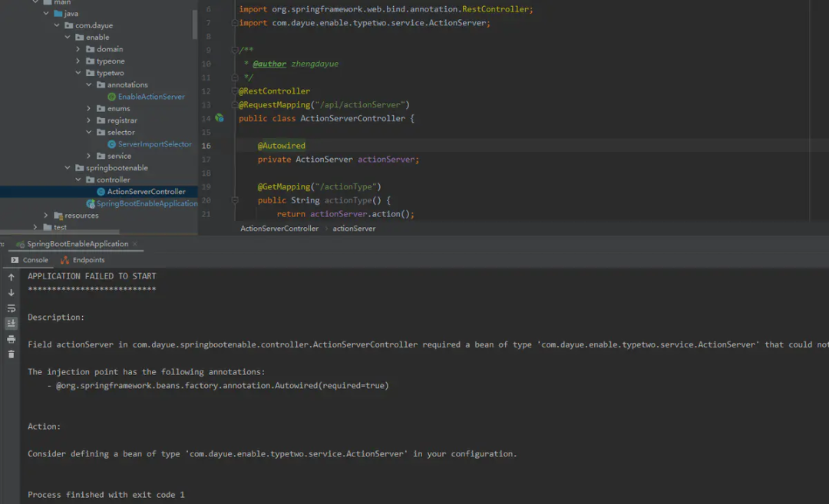Image resolution: width=829 pixels, height=504 pixels.
Task: Click the project tree vertical scrollbar
Action: coord(195,23)
